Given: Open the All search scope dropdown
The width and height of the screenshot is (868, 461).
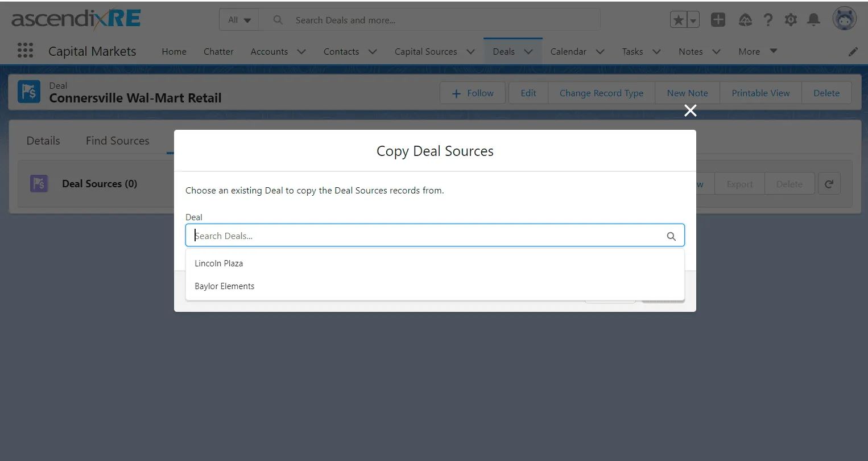Looking at the screenshot, I should pos(239,20).
